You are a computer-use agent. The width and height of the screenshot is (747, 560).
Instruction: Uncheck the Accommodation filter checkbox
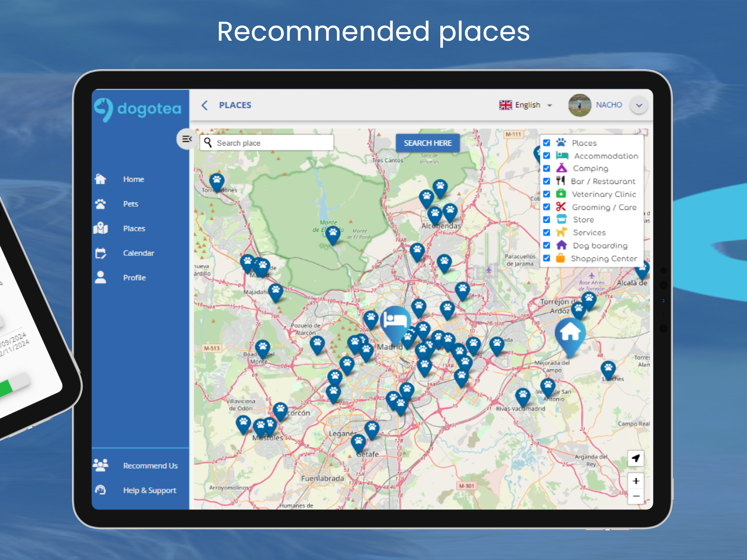(547, 156)
